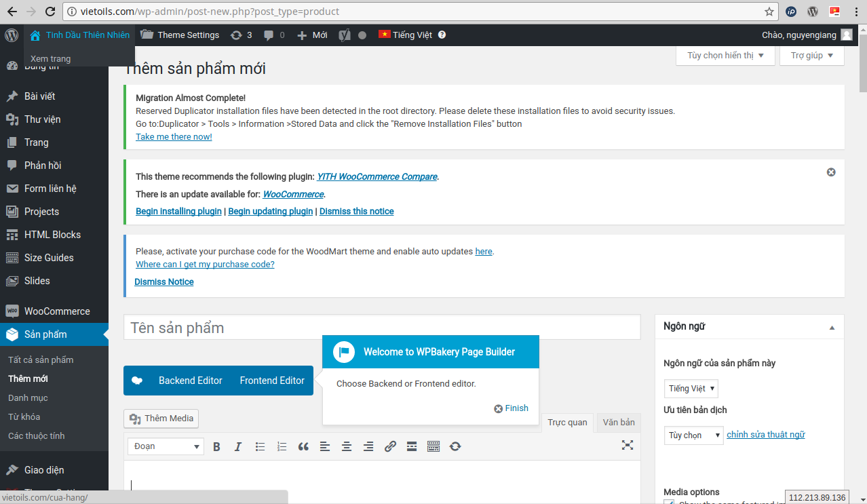867x504 pixels.
Task: Click the Dismiss Notice link
Action: click(x=164, y=282)
